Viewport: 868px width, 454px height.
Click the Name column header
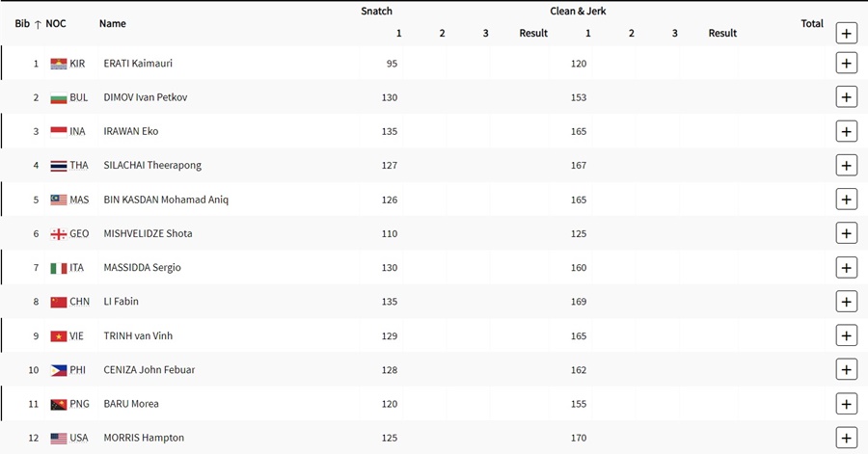113,24
